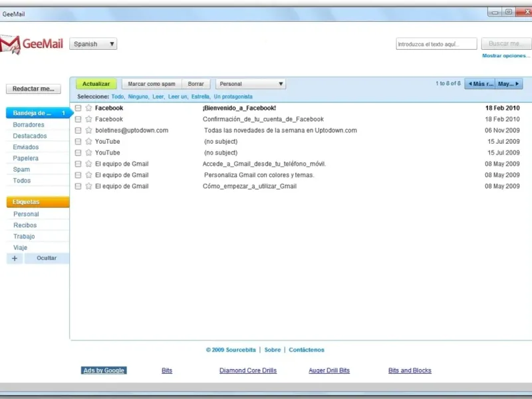Check the Confirmación_de_tu_cuenta_de_Facebook checkbox
The height and width of the screenshot is (399, 532).
[x=78, y=119]
